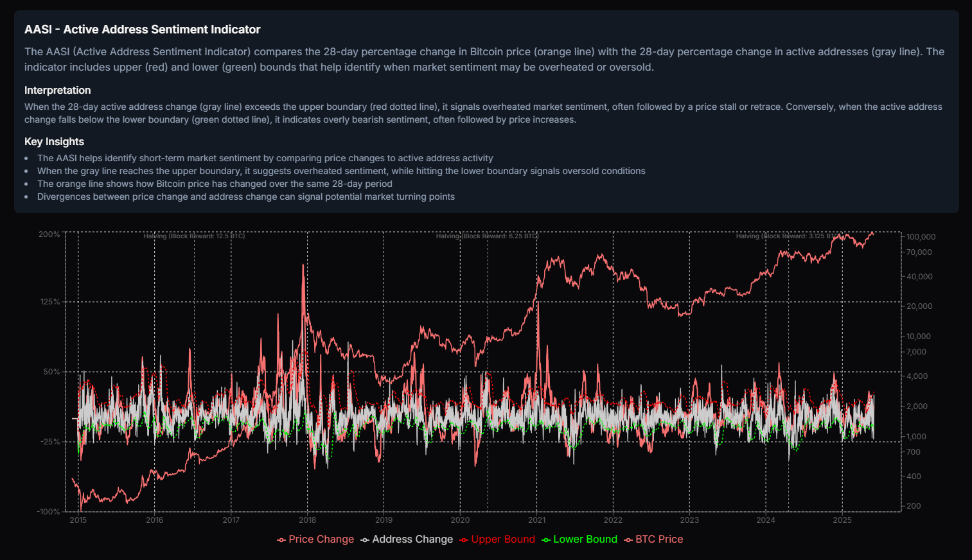Toggle the Price Change legend series
972x560 pixels.
click(315, 539)
